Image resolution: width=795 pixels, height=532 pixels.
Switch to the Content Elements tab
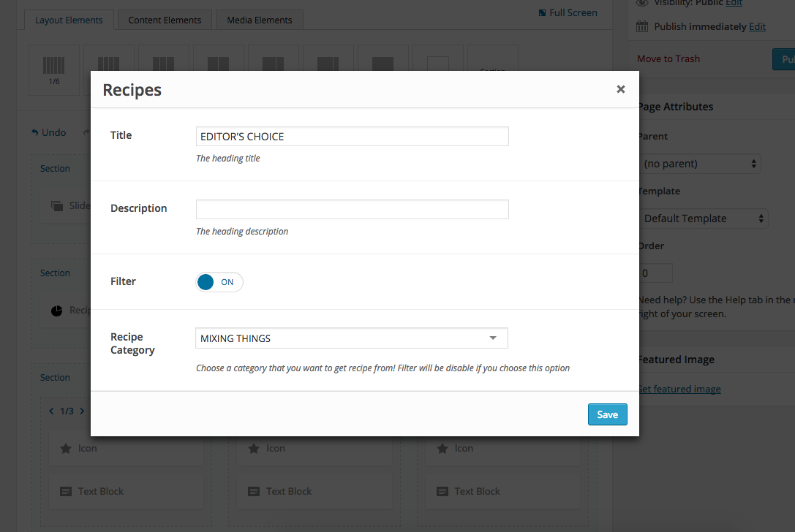[165, 20]
